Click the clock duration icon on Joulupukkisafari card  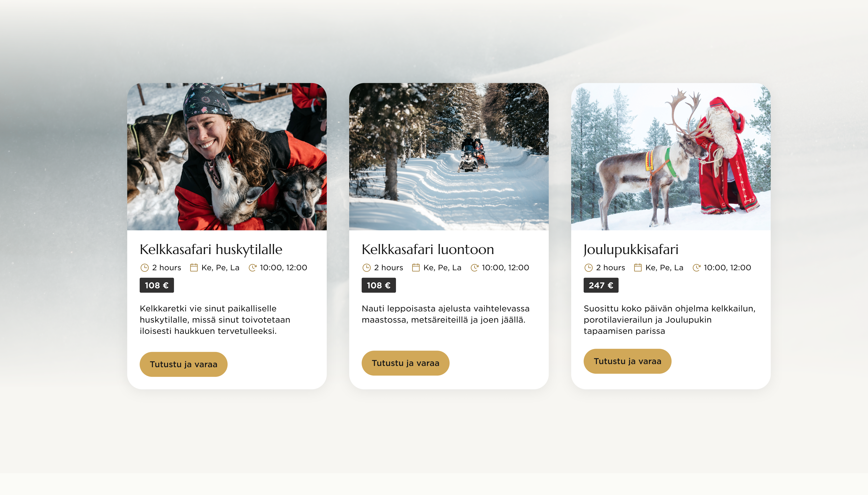[x=588, y=268]
